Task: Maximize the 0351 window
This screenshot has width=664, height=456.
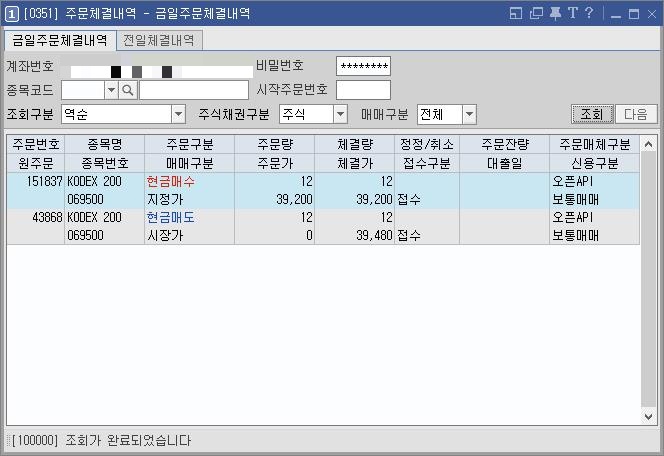Action: (634, 14)
